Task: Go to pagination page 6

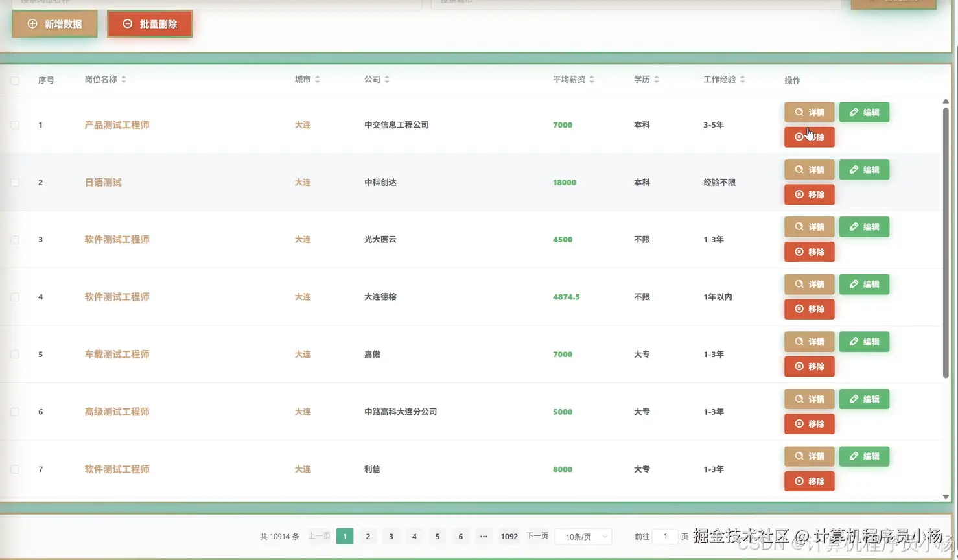Action: 461,537
